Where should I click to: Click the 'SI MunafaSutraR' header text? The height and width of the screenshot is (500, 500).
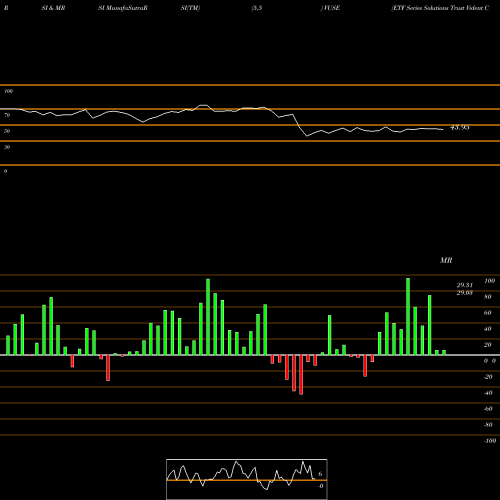coord(123,8)
